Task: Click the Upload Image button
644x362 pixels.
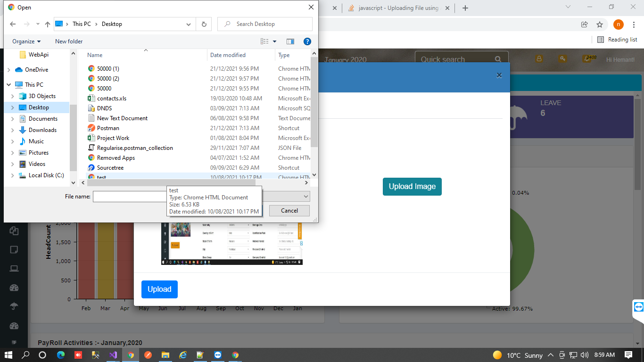Action: pos(412,187)
